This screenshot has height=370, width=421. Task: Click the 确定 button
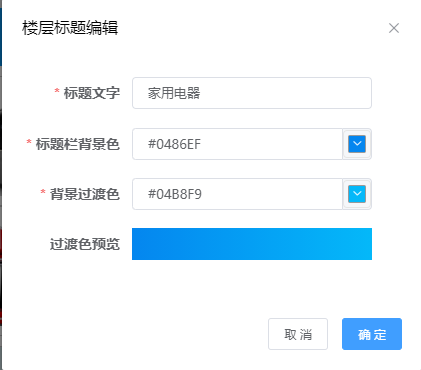372,334
